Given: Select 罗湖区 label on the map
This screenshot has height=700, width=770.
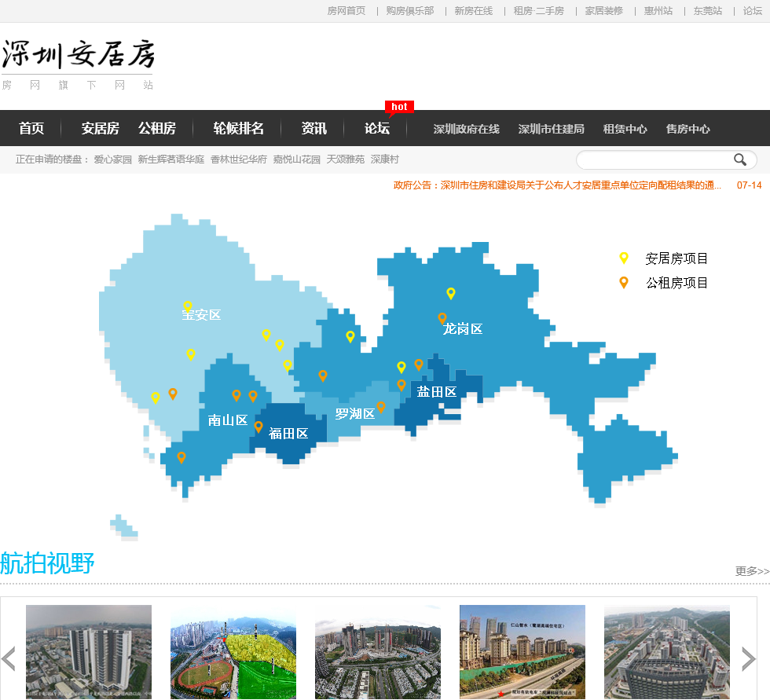Looking at the screenshot, I should tap(355, 414).
